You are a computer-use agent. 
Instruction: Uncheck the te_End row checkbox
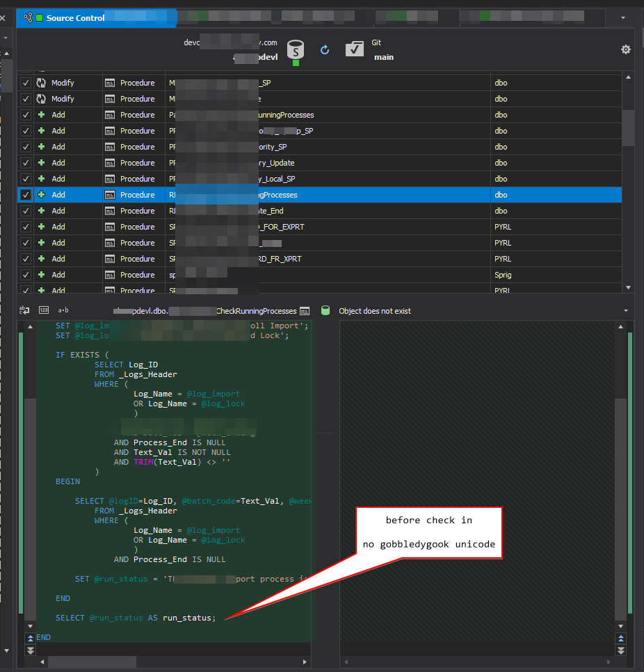click(x=26, y=211)
